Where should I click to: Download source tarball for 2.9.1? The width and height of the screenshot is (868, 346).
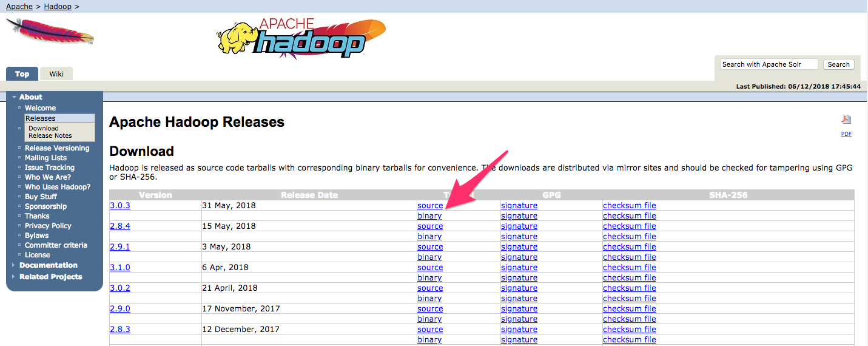[x=430, y=246]
